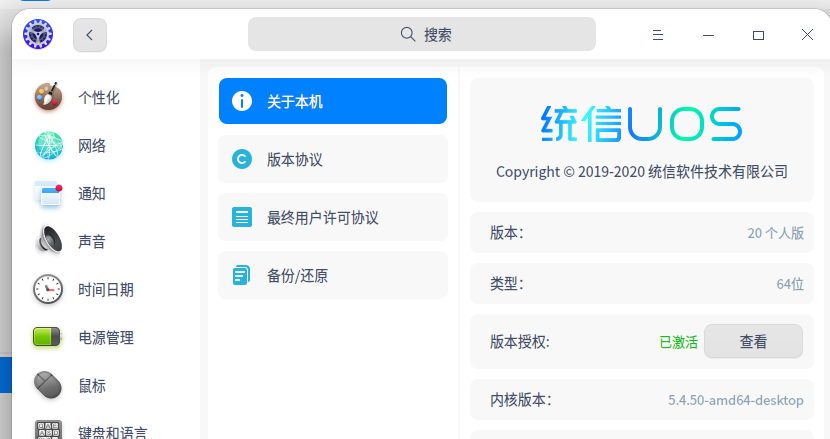Open the hamburger main menu
Screen dimensions: 830x439
tap(658, 35)
